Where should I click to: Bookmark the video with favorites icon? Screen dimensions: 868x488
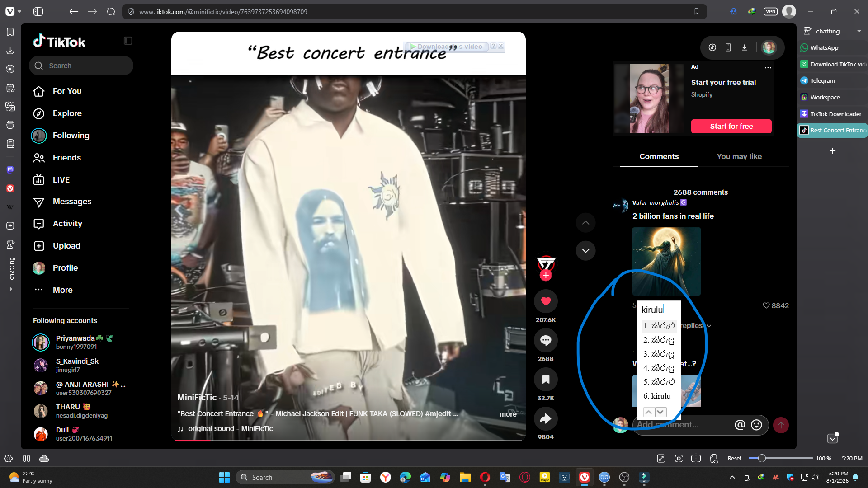pos(546,380)
